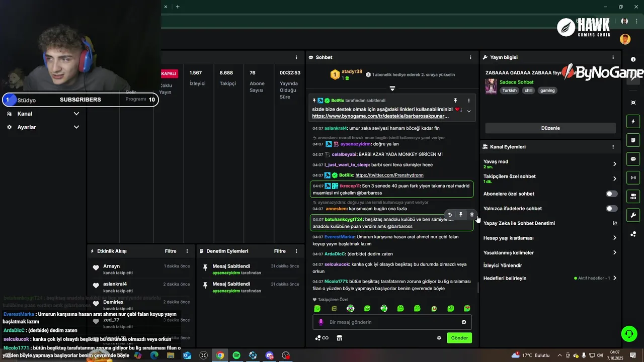Image resolution: width=644 pixels, height=362 pixels.
Task: Open stats panel three-dot menu
Action: [296, 57]
